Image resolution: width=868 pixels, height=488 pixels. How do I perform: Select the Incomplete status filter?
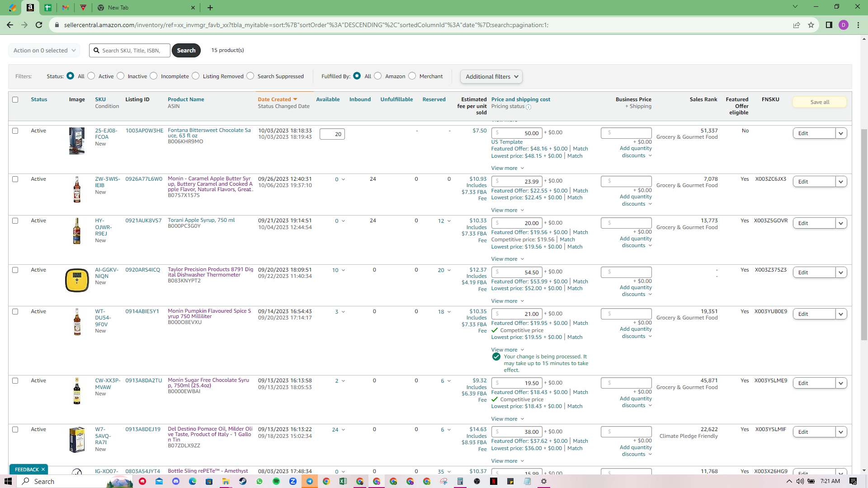[x=154, y=76]
